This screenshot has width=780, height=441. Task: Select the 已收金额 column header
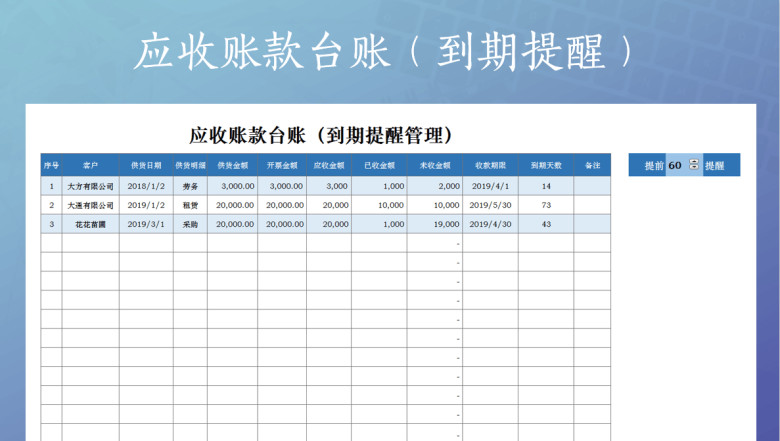tap(379, 165)
